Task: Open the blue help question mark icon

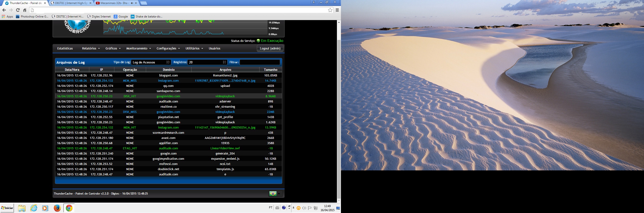Action: pyautogui.click(x=284, y=208)
